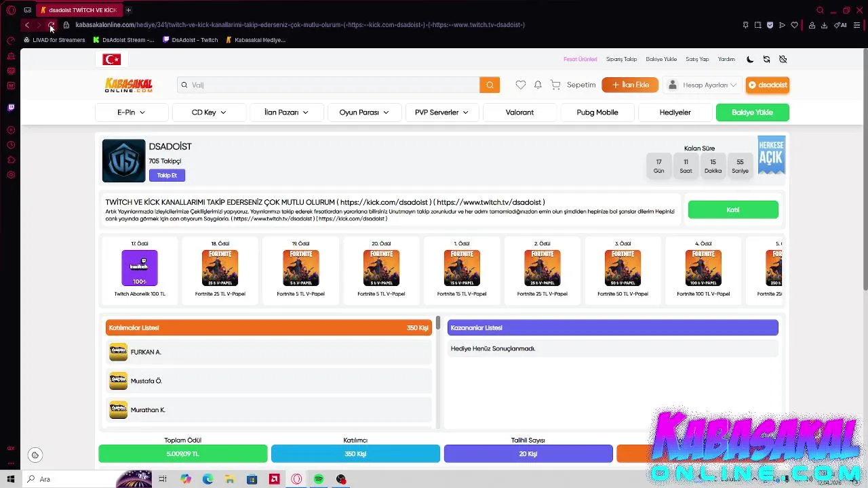Click the shield ad-blocker icon in address bar
This screenshot has width=868, height=488.
pyautogui.click(x=770, y=25)
